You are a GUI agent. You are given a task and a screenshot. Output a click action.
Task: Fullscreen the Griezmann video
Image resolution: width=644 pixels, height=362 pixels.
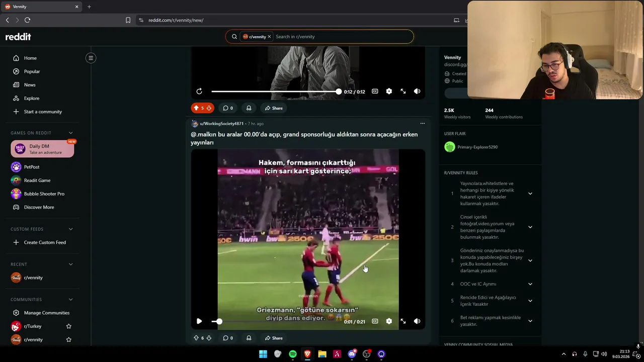(x=403, y=321)
